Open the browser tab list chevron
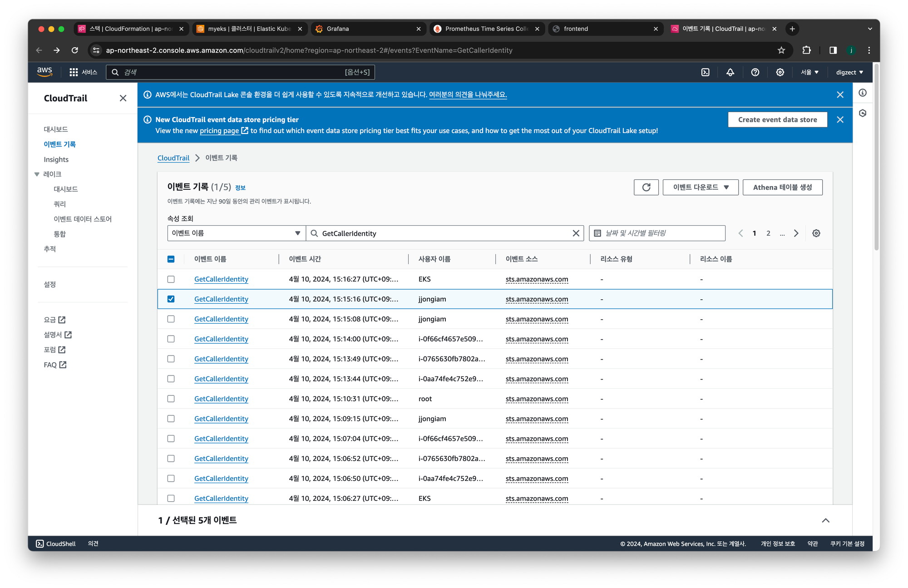 pos(870,29)
